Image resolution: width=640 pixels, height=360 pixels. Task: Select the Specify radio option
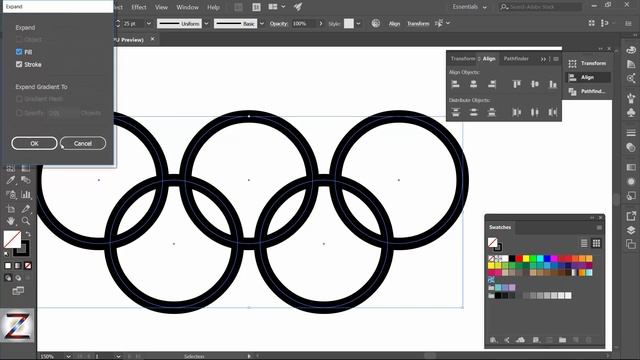(19, 113)
